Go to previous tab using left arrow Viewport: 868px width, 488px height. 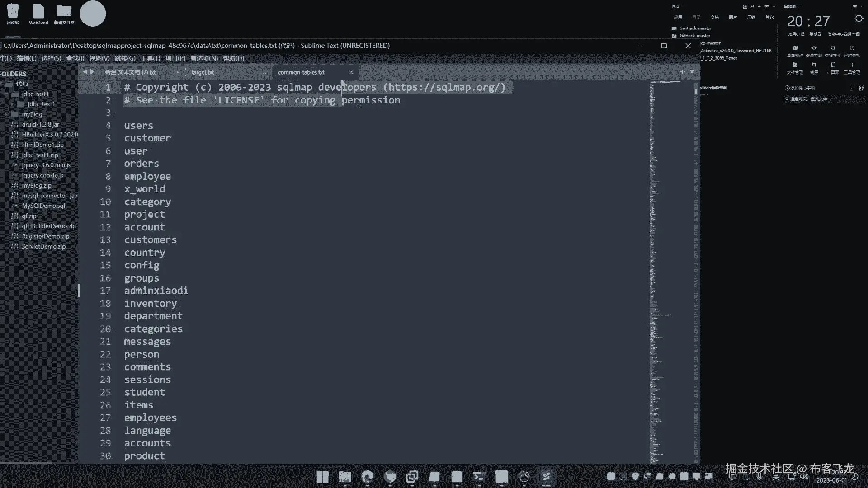85,72
